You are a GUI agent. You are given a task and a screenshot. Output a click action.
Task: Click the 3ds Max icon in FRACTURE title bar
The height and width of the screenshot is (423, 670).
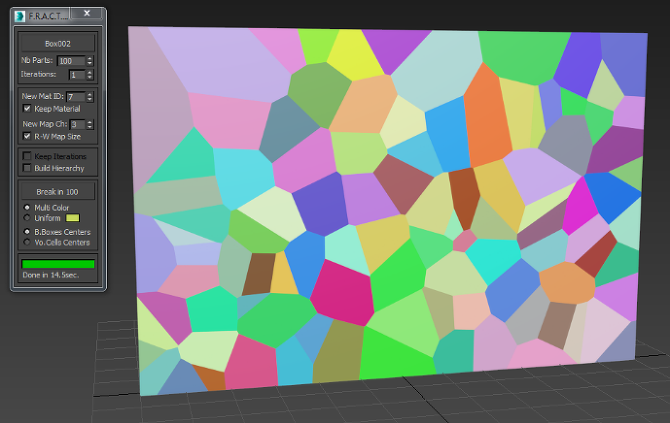point(20,16)
